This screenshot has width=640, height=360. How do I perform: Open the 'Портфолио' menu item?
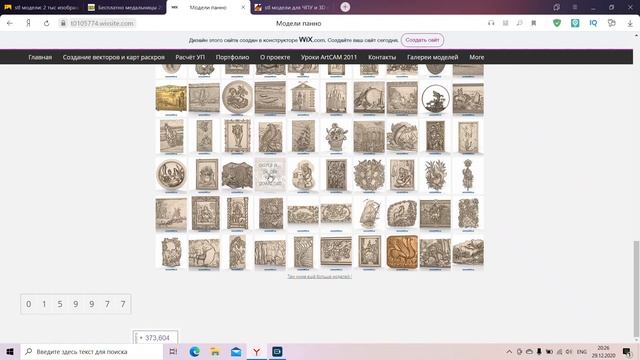(232, 57)
